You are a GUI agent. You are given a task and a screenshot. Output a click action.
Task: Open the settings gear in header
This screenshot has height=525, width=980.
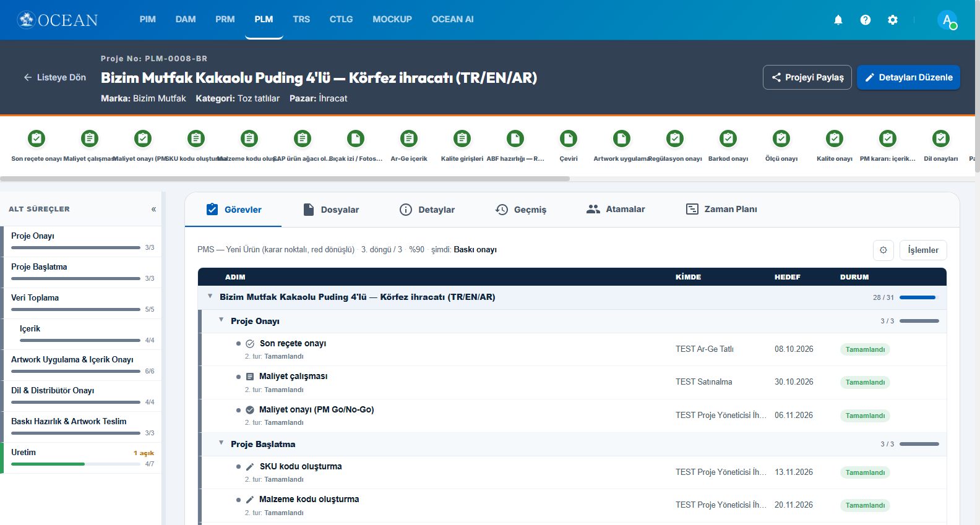click(893, 20)
